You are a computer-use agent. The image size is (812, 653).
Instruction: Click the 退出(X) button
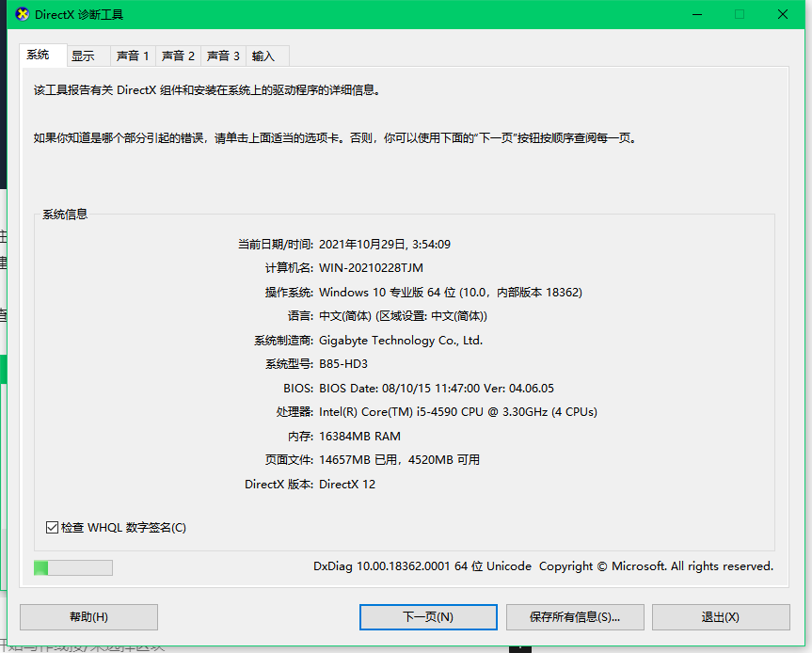click(x=721, y=616)
